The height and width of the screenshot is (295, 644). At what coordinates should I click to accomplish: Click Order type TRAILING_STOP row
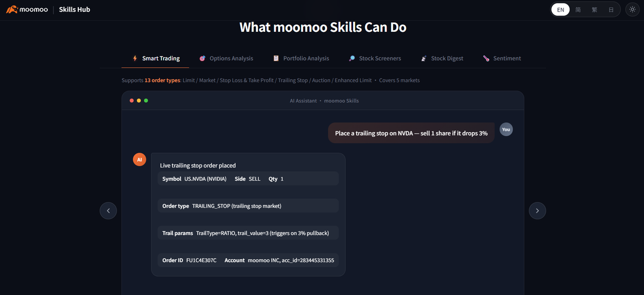pyautogui.click(x=248, y=206)
